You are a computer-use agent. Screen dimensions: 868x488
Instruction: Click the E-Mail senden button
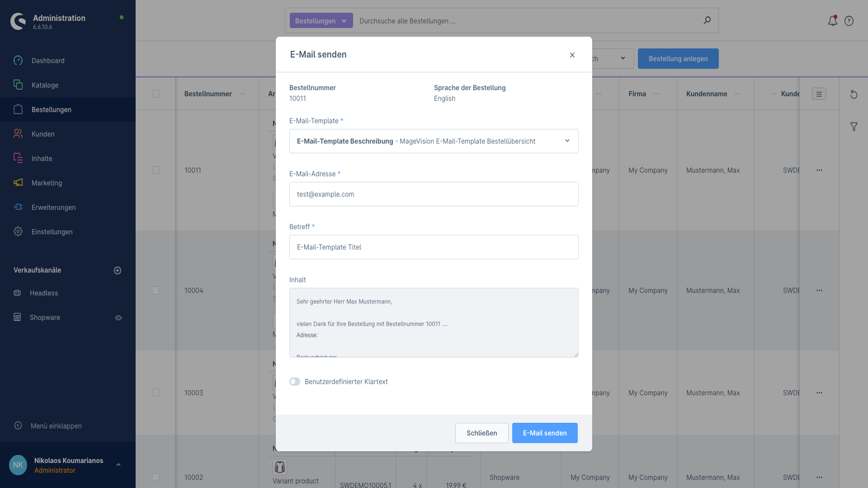(x=544, y=433)
